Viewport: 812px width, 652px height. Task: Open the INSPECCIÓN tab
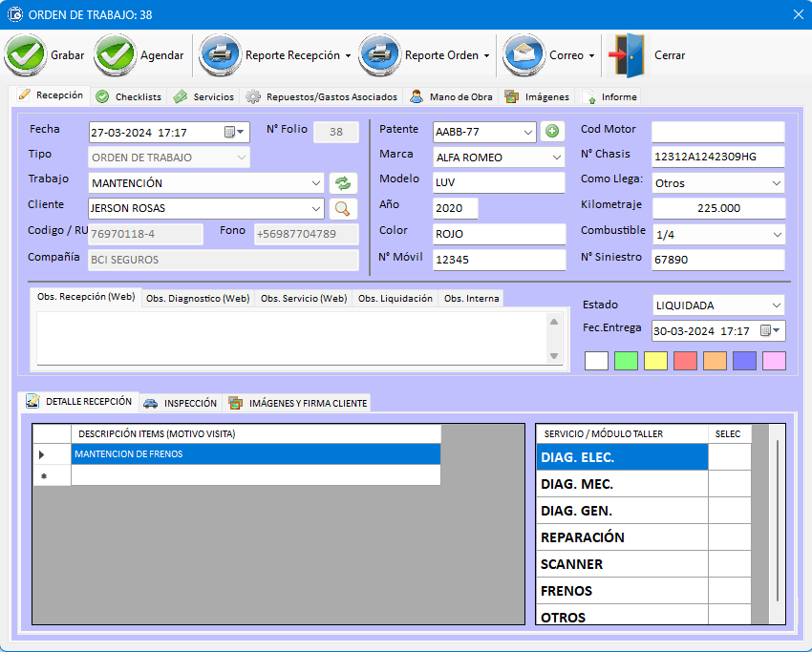click(x=181, y=403)
